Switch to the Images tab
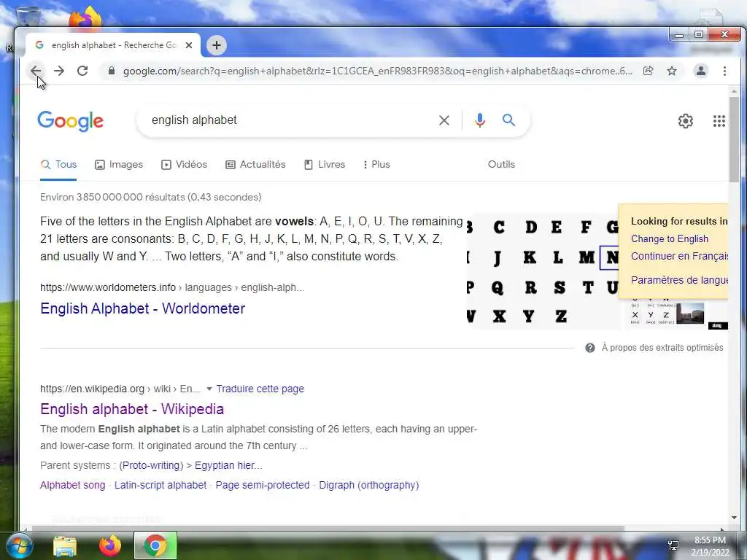 pos(119,164)
